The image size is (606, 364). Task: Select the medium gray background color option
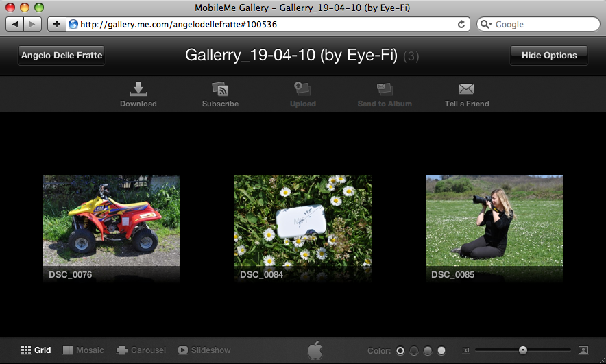(428, 350)
